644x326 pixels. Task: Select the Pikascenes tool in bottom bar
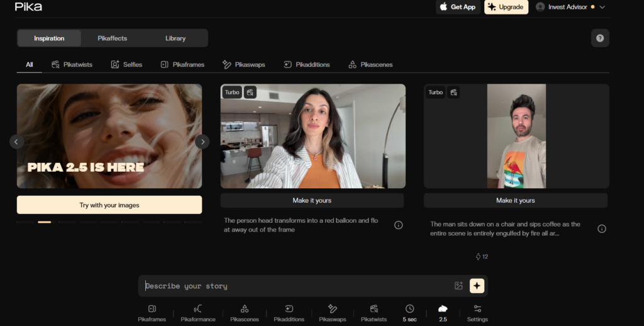(x=245, y=313)
